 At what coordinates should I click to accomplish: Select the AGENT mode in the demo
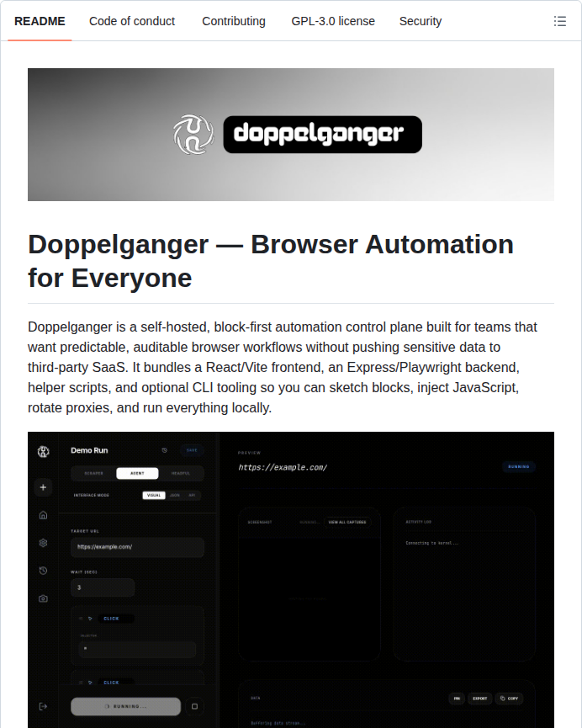[137, 473]
